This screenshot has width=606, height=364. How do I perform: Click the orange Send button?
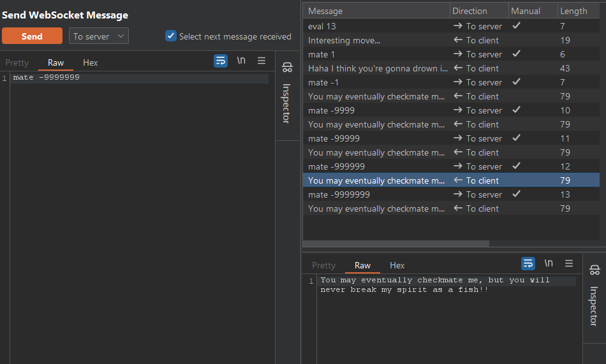(x=32, y=36)
